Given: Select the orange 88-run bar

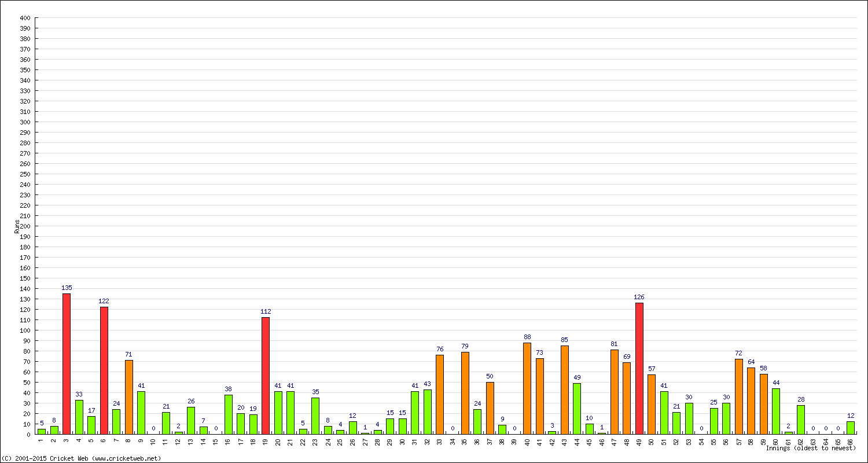Looking at the screenshot, I should point(527,388).
